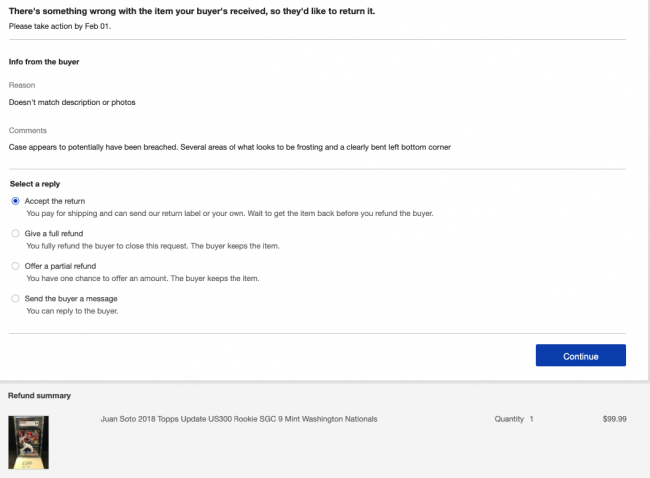Viewport: 650px width, 478px height.
Task: Select 'Offer a partial refund' radio button
Action: click(x=15, y=266)
